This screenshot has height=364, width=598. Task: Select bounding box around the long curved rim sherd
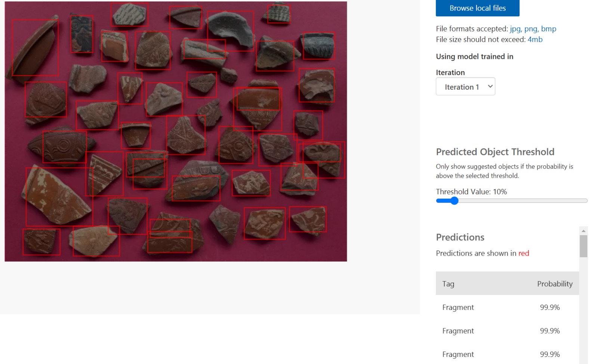click(x=35, y=47)
